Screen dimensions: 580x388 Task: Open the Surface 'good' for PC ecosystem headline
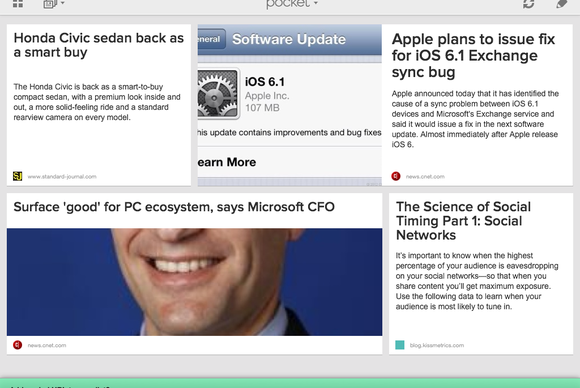[x=174, y=207]
